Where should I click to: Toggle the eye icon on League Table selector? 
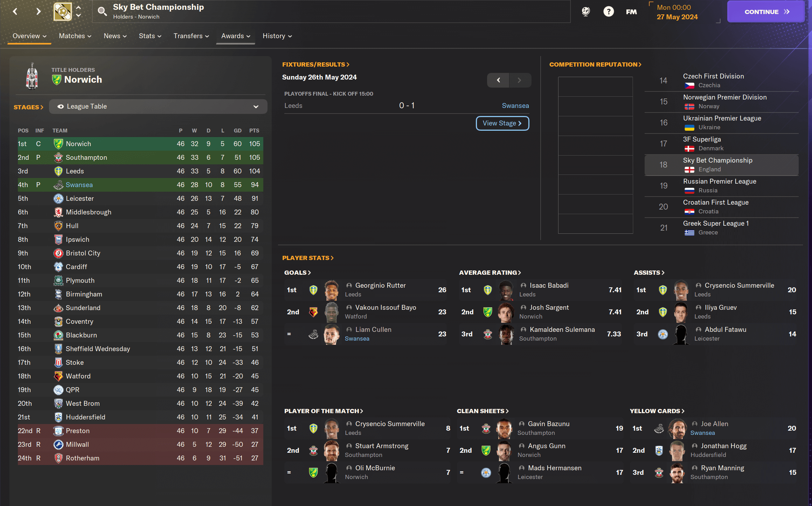click(61, 107)
